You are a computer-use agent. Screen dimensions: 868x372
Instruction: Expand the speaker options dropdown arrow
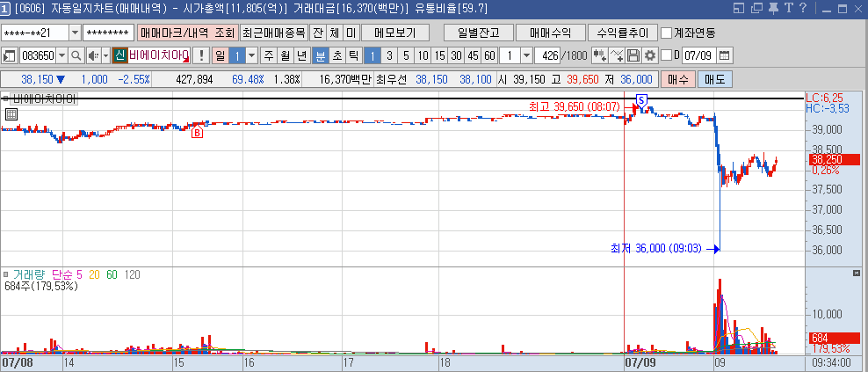coord(105,55)
